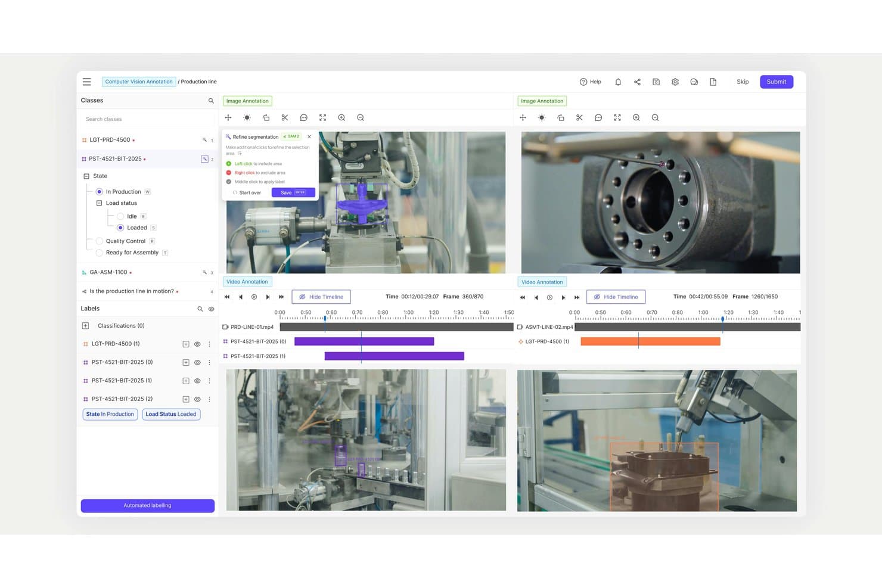The image size is (882, 588).
Task: Click the search icon in the Classes header
Action: pos(211,101)
